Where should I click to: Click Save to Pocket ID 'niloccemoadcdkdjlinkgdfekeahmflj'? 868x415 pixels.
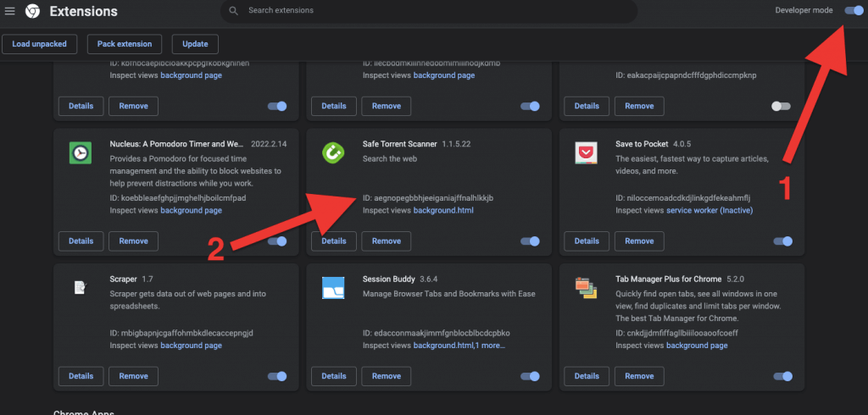688,197
